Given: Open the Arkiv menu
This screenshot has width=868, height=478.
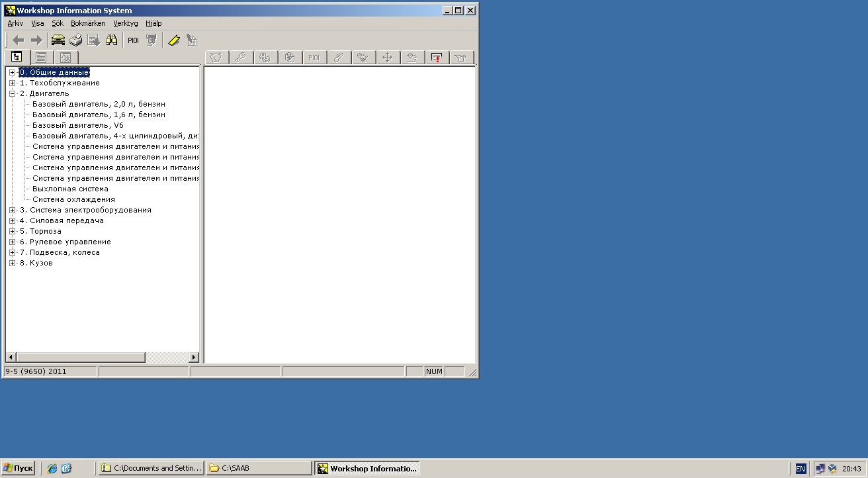Looking at the screenshot, I should pos(15,23).
